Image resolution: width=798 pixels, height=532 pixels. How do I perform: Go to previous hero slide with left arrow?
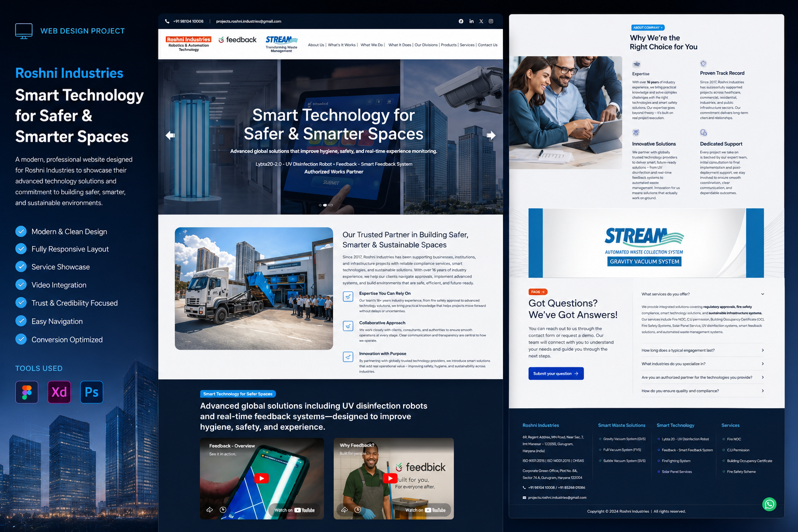click(170, 135)
